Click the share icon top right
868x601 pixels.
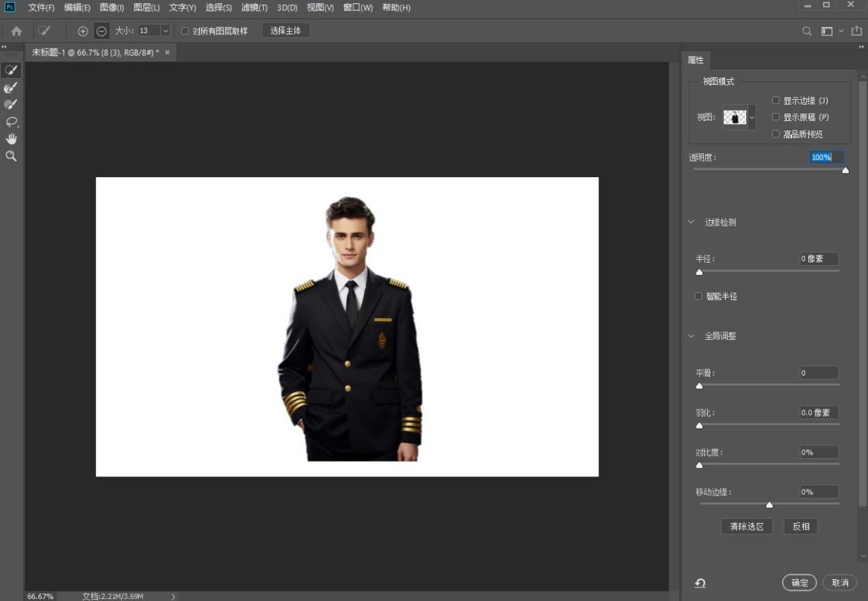pos(857,31)
